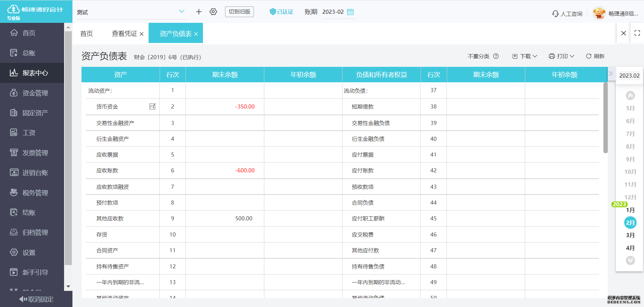Click the edit icon beside 货币资金

[152, 106]
